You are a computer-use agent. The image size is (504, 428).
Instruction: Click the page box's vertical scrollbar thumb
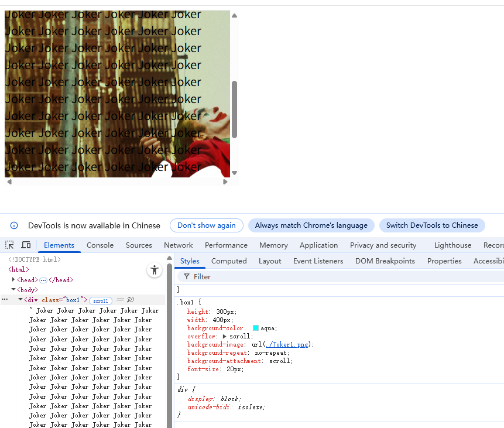coord(234,109)
